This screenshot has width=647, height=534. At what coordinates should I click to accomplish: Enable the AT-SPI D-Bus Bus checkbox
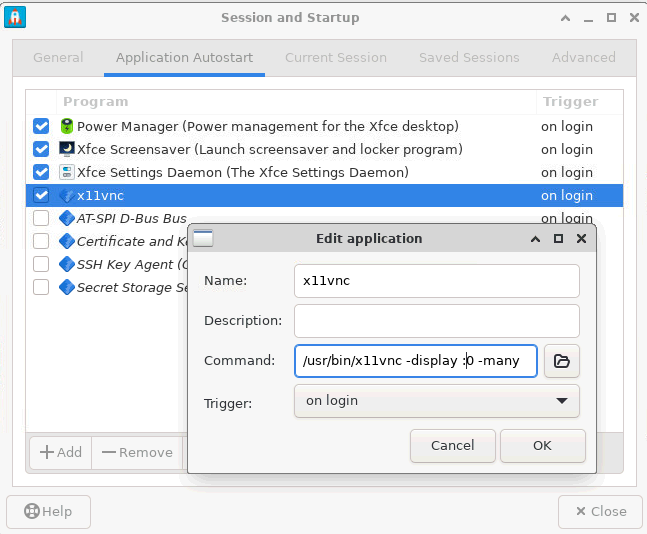pyautogui.click(x=41, y=218)
